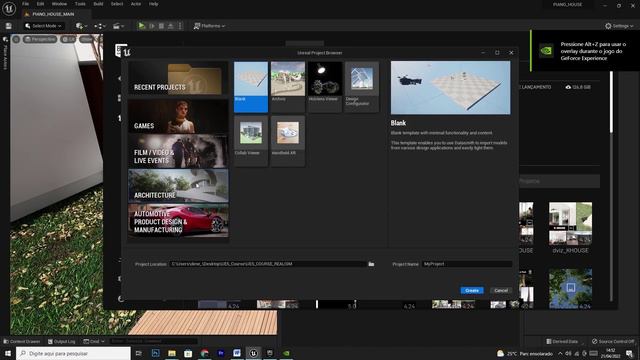Select Automotive Product Design & Manufacturing category

coord(178,221)
